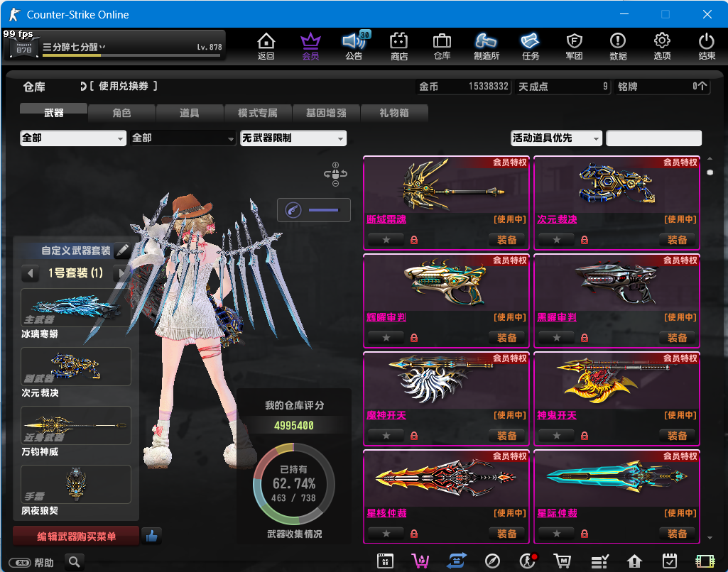Click the 结束 power icon
This screenshot has width=728, height=572.
[x=706, y=46]
